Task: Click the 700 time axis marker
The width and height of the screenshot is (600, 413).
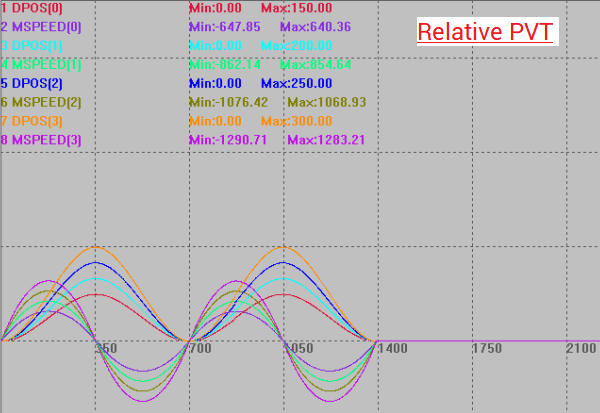Action: point(200,349)
